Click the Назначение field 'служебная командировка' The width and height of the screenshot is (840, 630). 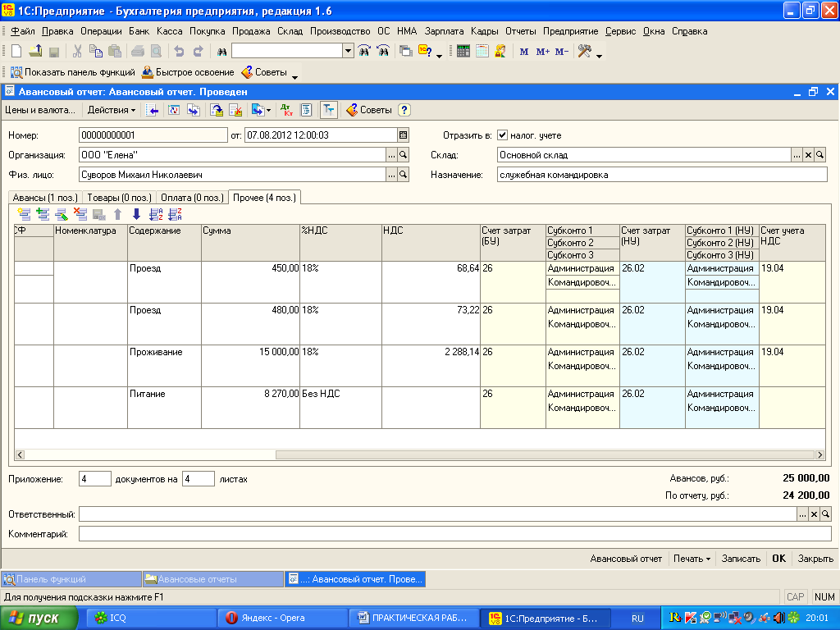[x=662, y=175]
